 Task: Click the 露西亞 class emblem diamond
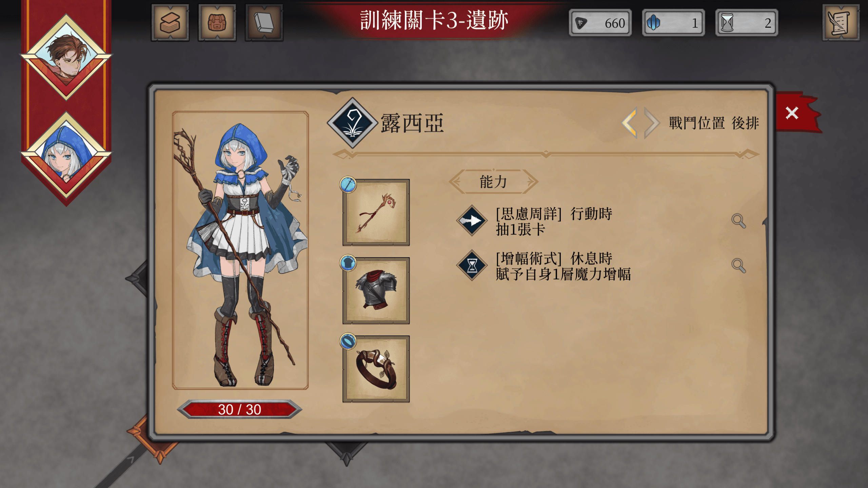click(x=353, y=123)
